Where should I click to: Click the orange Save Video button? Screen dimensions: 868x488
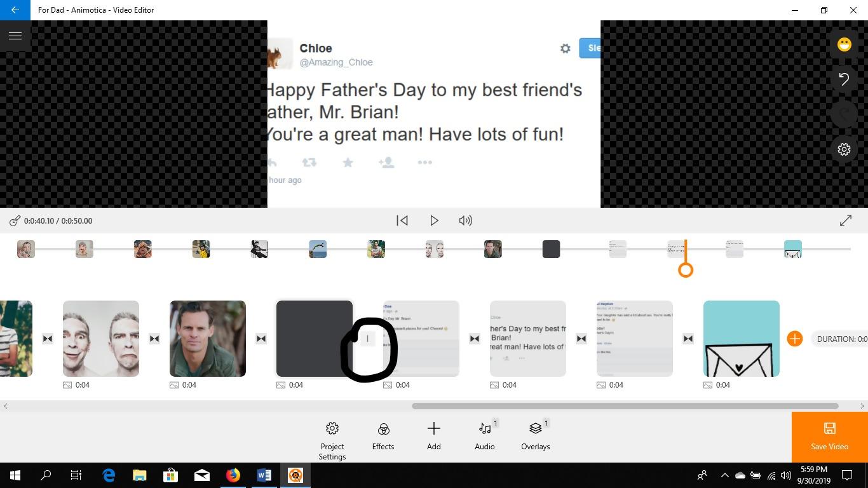[x=830, y=437]
